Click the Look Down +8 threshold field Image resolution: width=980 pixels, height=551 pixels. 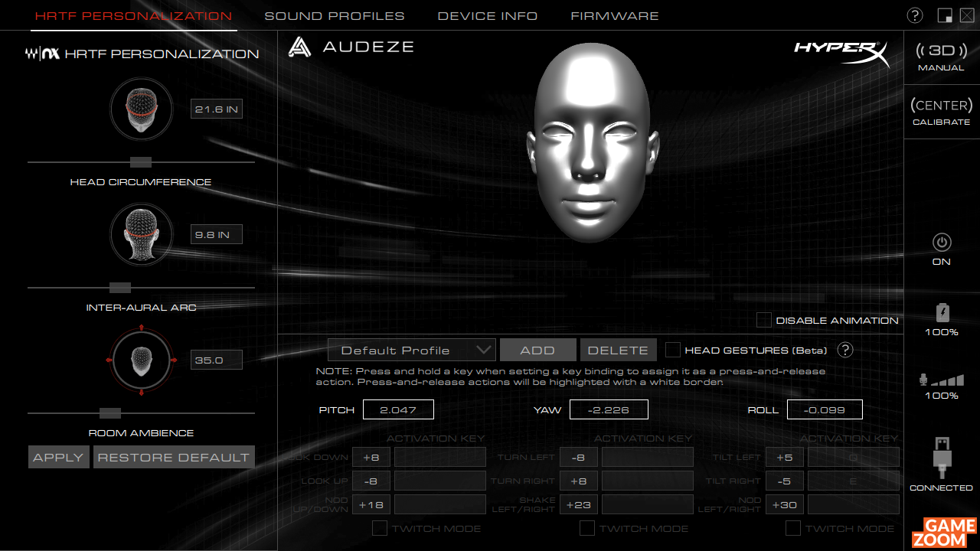click(x=371, y=457)
